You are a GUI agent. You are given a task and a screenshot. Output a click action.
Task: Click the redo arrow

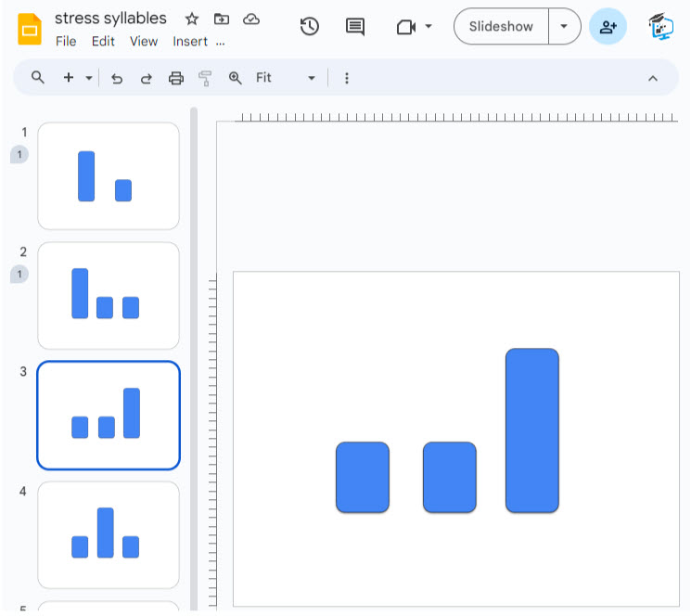(x=146, y=78)
